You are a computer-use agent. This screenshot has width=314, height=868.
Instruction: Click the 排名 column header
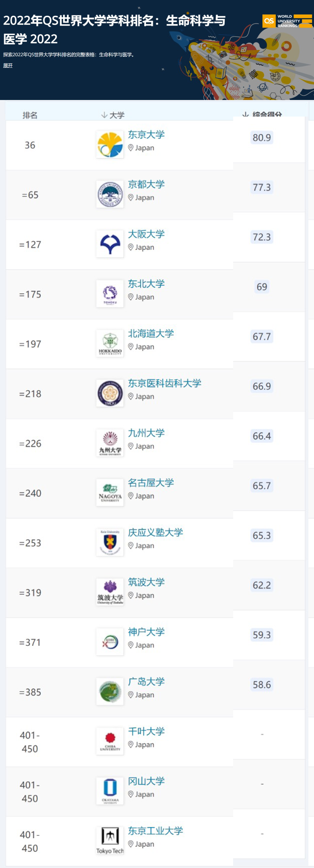(30, 115)
